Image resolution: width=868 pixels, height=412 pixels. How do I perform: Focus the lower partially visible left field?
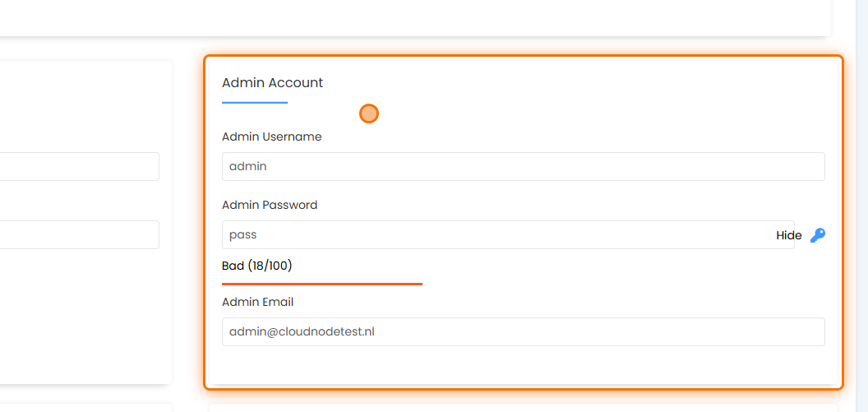[x=79, y=234]
